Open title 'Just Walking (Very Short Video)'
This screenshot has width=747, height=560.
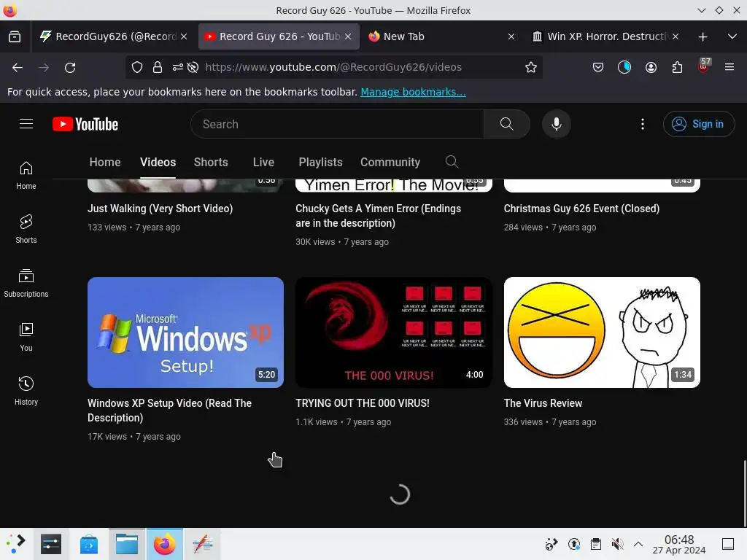(160, 209)
